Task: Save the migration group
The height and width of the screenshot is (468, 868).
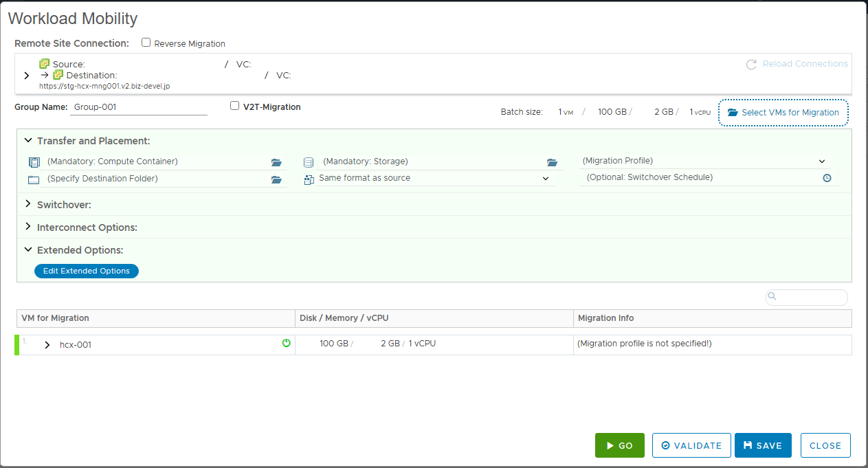Action: coord(763,445)
